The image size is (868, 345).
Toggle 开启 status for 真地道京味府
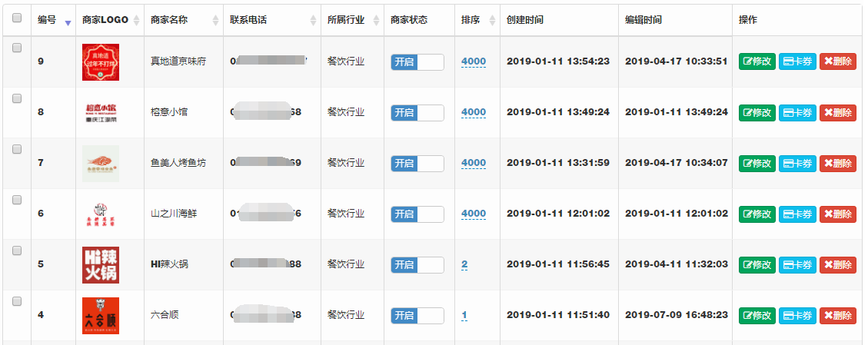[x=417, y=62]
